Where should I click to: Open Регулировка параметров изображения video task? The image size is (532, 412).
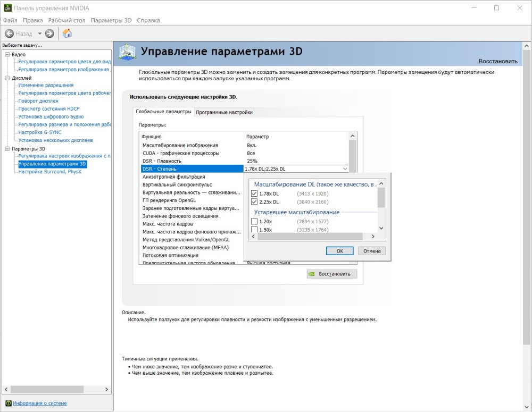coord(64,70)
